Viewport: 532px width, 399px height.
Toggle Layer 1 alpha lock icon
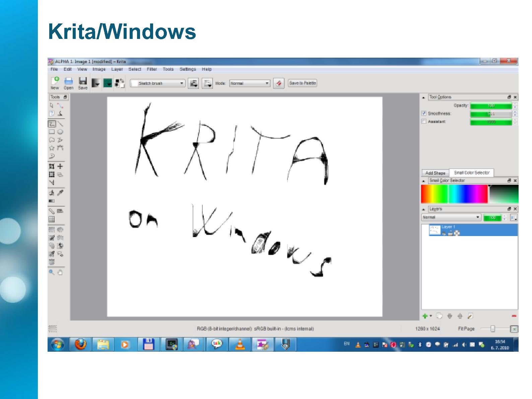(x=457, y=233)
